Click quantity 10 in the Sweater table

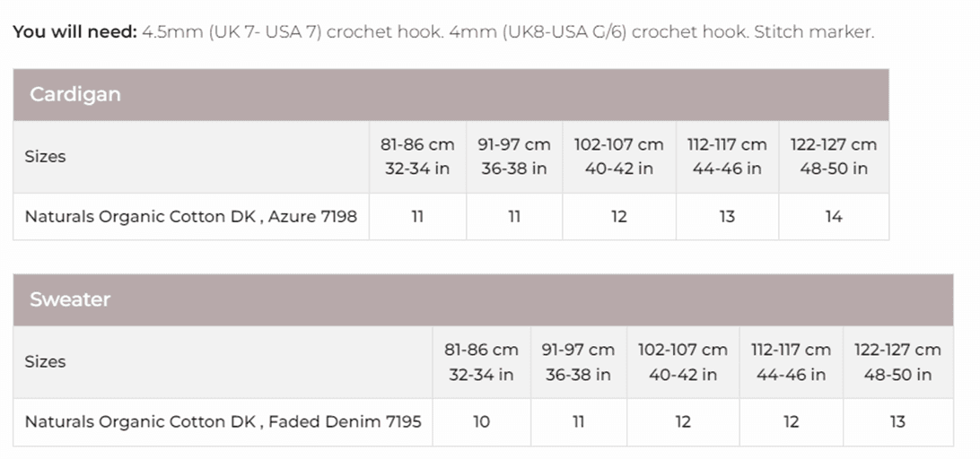coord(481,421)
